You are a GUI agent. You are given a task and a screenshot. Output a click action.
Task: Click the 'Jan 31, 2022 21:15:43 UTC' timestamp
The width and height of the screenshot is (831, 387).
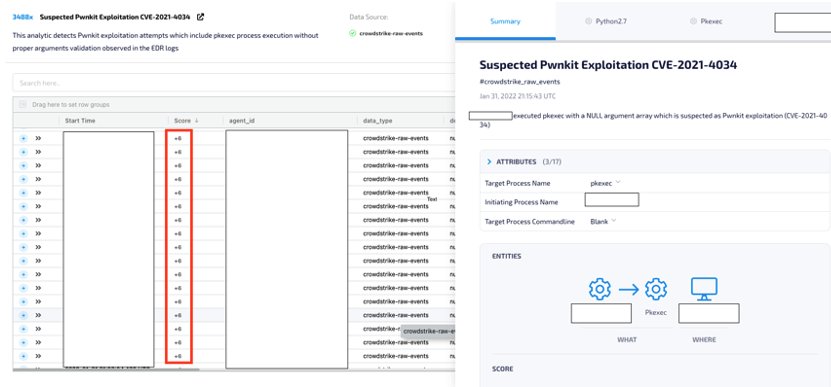[517, 96]
